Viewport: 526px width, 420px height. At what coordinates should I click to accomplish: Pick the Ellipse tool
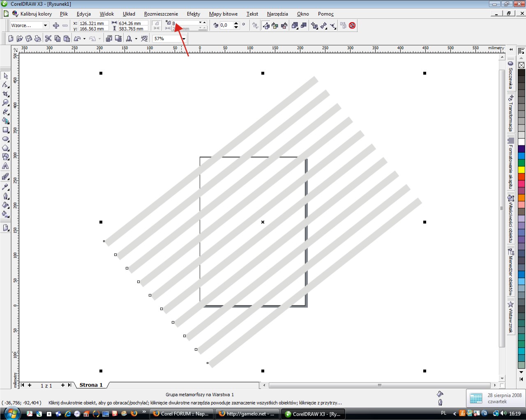[6, 139]
